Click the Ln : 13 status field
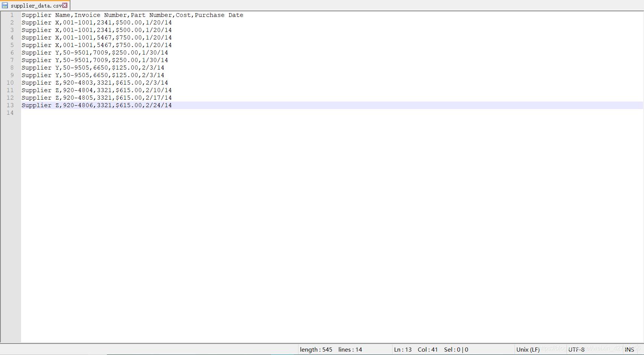This screenshot has width=644, height=355. click(403, 350)
